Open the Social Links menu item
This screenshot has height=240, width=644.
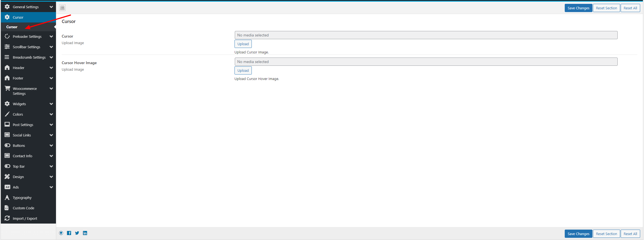[22, 135]
